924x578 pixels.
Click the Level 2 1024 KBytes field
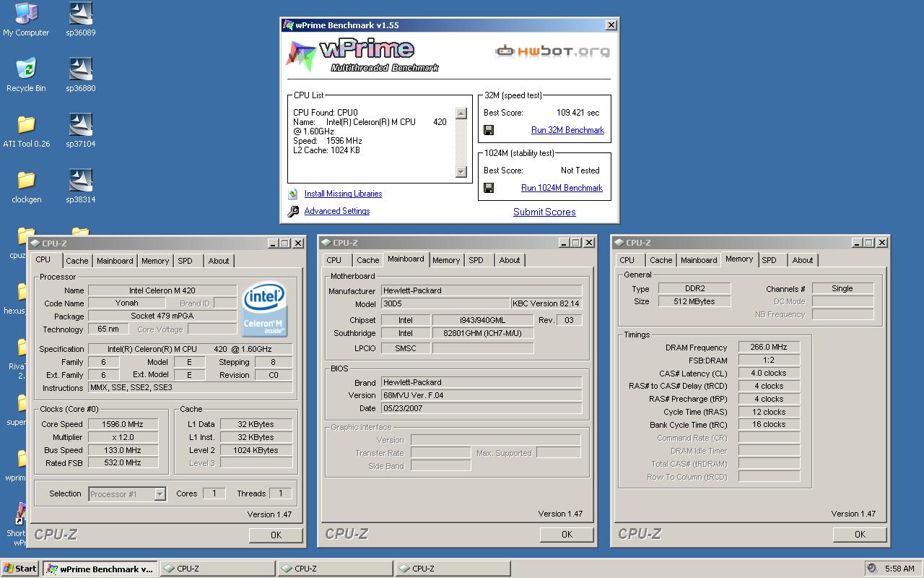tap(256, 450)
